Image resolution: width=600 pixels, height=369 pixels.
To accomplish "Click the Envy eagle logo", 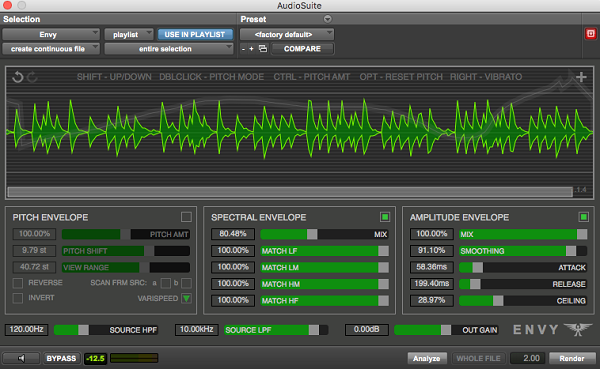I will [x=578, y=329].
